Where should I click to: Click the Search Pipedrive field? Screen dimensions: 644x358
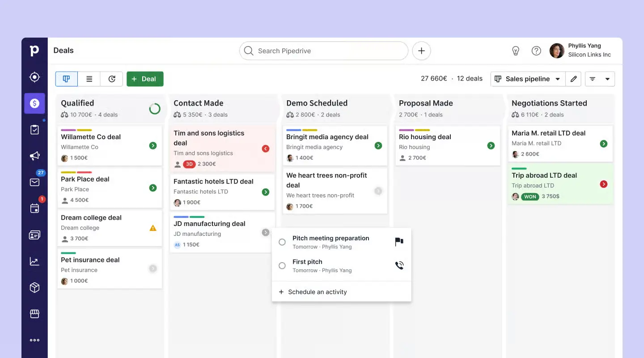pos(324,51)
